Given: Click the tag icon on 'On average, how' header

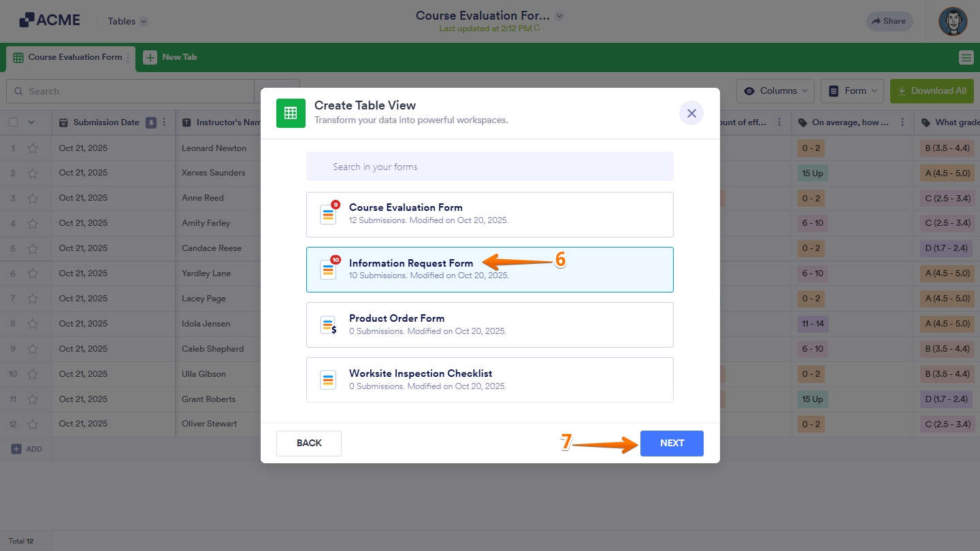Looking at the screenshot, I should point(802,122).
